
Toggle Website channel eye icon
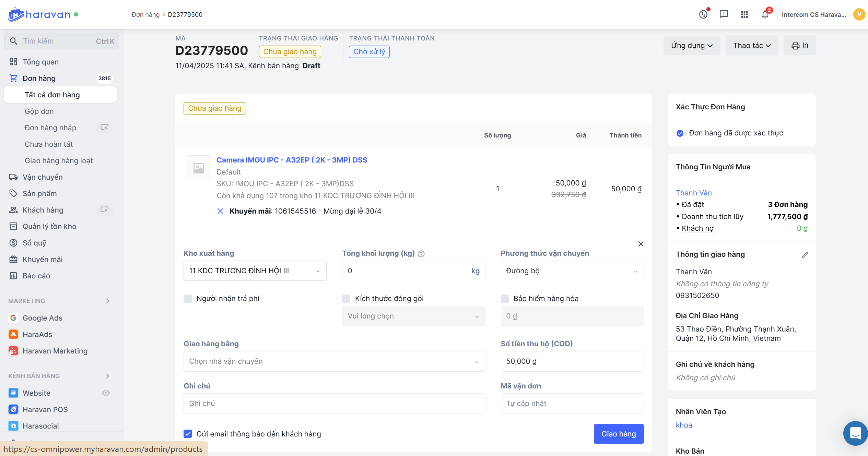point(106,393)
